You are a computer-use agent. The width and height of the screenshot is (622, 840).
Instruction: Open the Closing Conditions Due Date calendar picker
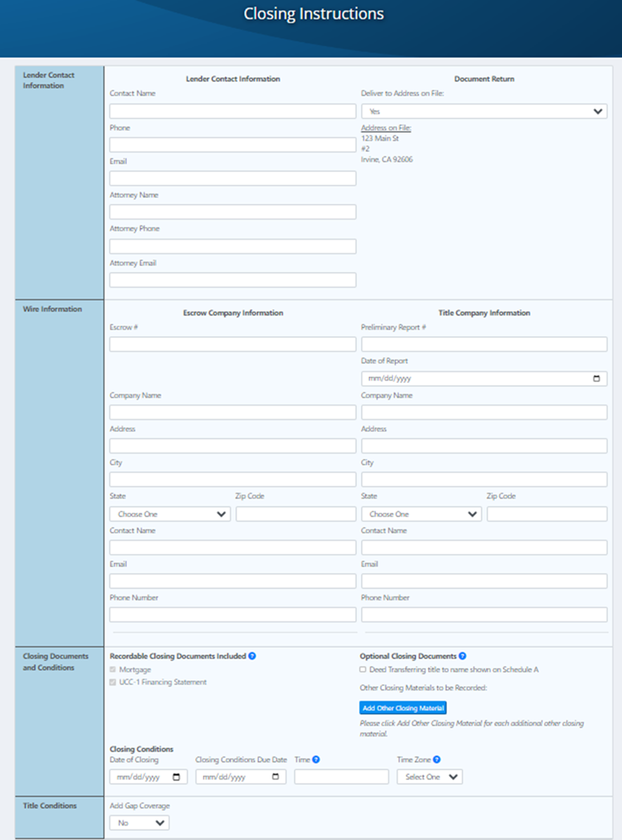click(277, 777)
